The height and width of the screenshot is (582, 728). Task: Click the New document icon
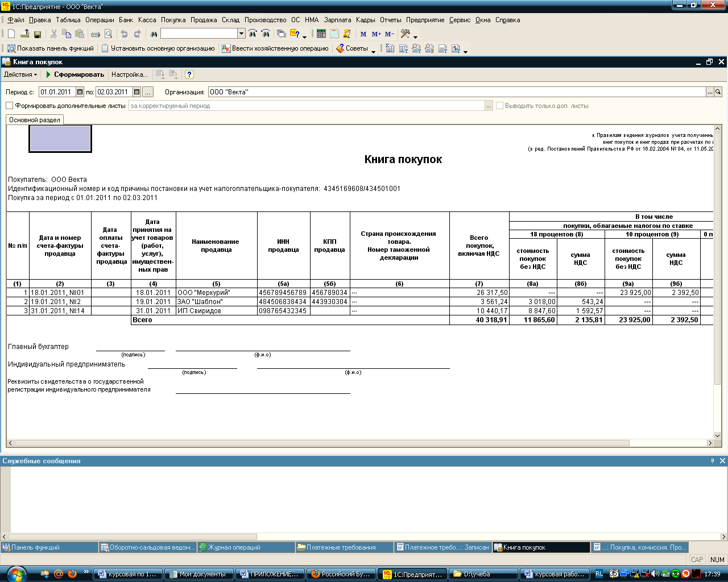[x=11, y=34]
